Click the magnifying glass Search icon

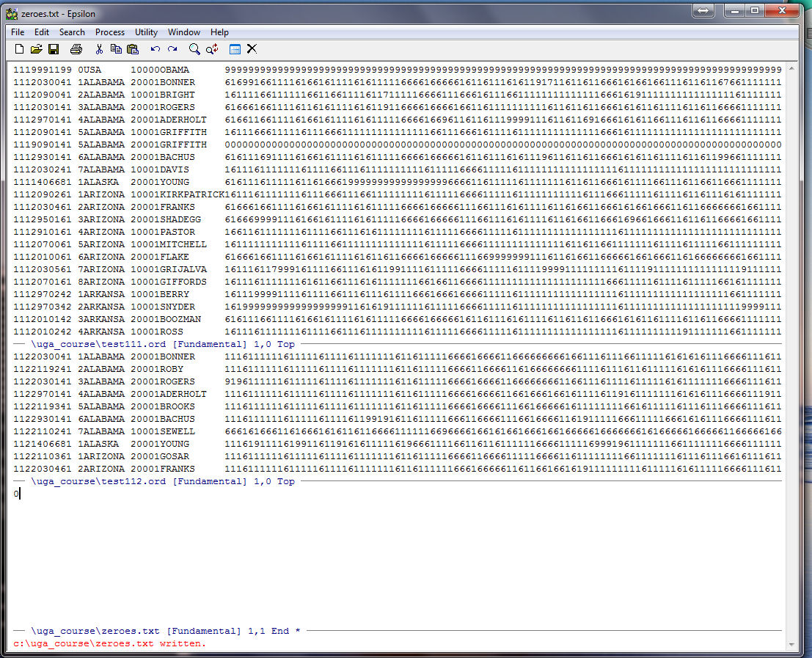click(194, 49)
